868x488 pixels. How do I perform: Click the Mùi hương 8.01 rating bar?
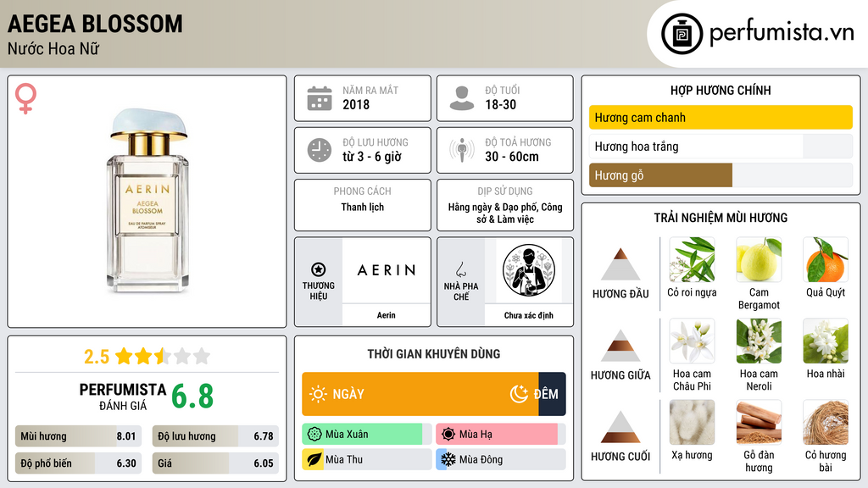pos(78,436)
